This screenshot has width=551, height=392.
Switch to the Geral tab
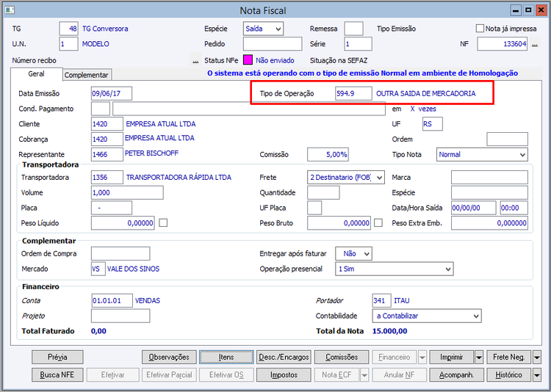point(37,74)
